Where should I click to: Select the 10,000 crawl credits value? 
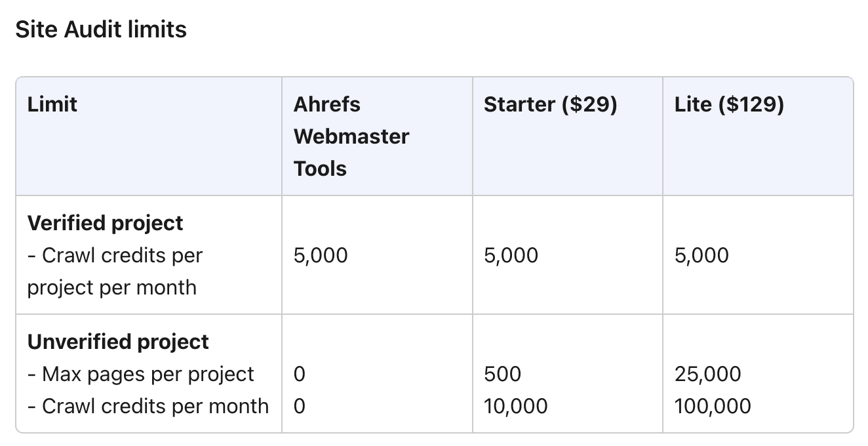click(x=515, y=406)
